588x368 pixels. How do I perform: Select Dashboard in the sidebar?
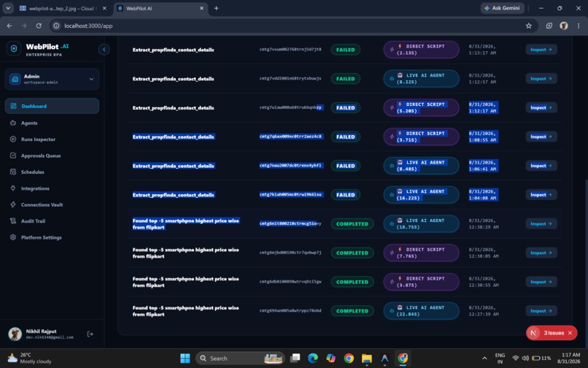pyautogui.click(x=52, y=106)
